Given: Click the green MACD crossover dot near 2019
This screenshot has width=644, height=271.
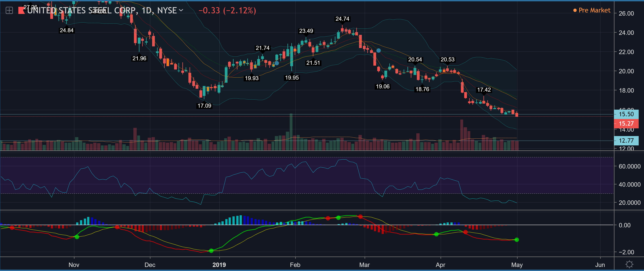Looking at the screenshot, I should [211, 250].
